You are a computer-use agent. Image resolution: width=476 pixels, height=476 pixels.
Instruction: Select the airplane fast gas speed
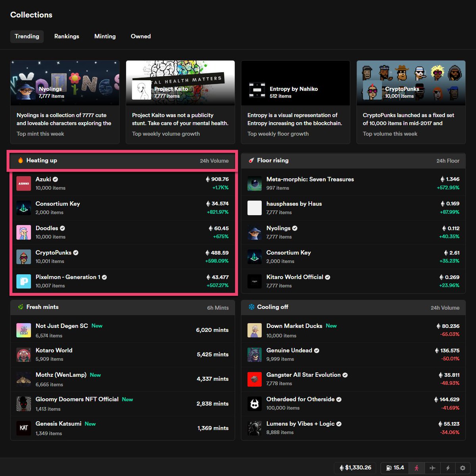point(432,468)
